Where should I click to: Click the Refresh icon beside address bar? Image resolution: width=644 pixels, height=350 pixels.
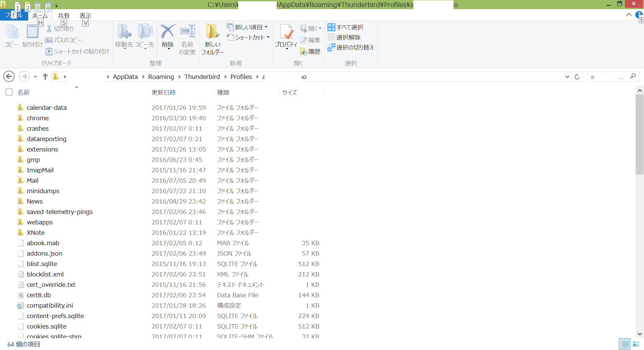point(577,77)
